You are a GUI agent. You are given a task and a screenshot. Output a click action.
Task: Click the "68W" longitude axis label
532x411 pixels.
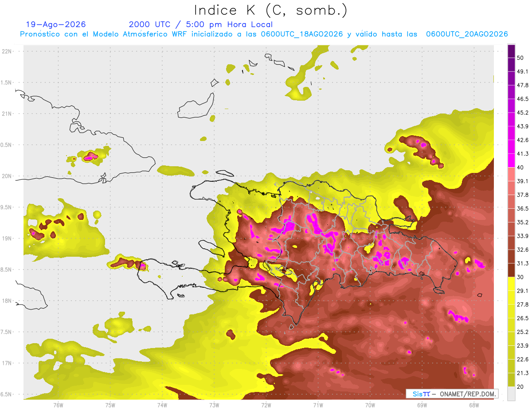pyautogui.click(x=474, y=405)
